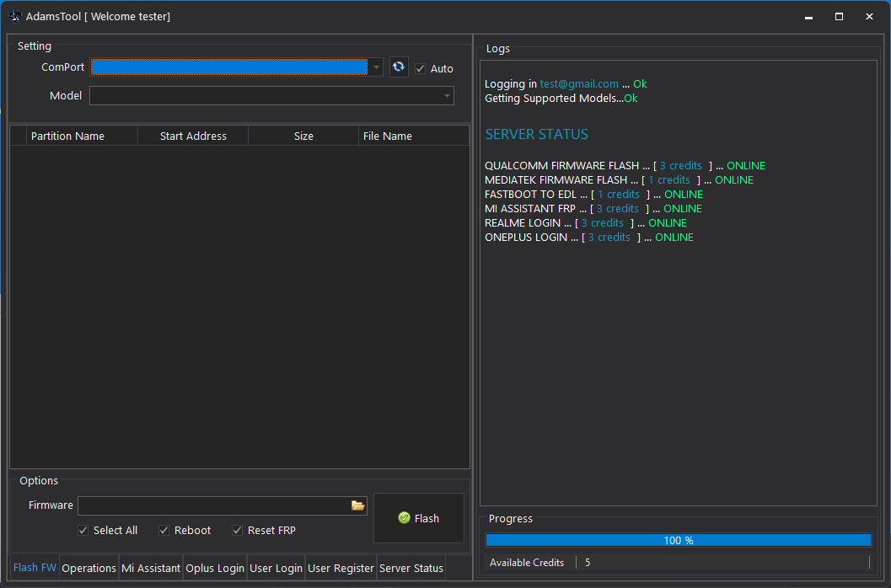This screenshot has height=588, width=891.
Task: Open the User Register tab
Action: [341, 568]
